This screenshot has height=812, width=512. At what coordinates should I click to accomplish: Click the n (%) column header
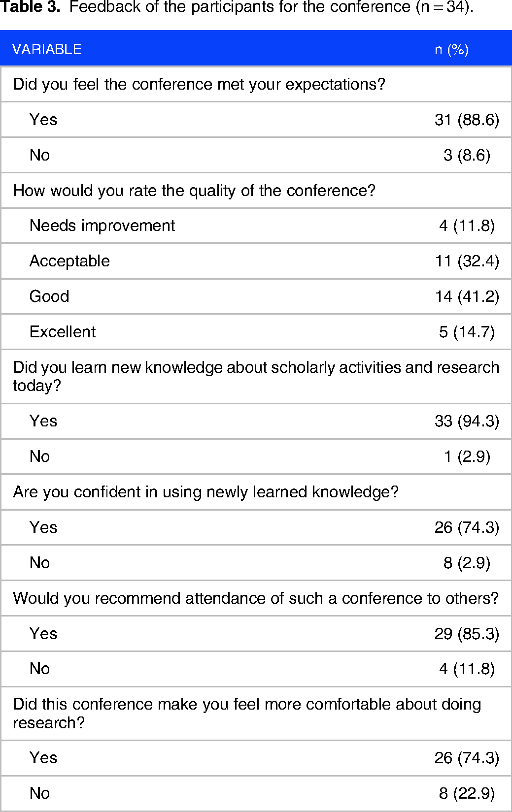[x=451, y=49]
